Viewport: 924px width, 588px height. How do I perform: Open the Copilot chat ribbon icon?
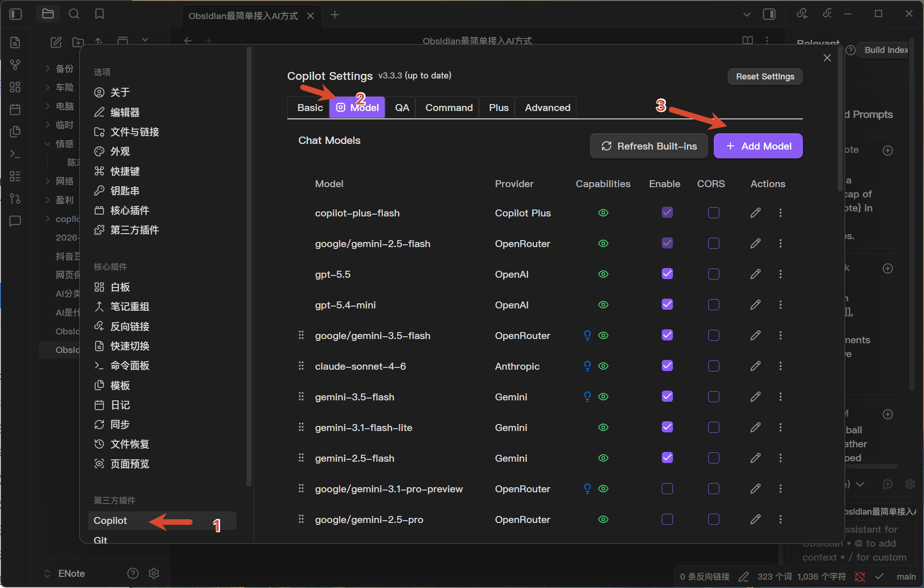click(x=15, y=221)
